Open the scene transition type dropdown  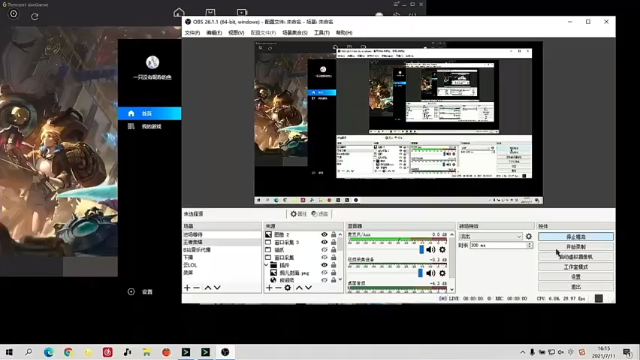[491, 236]
